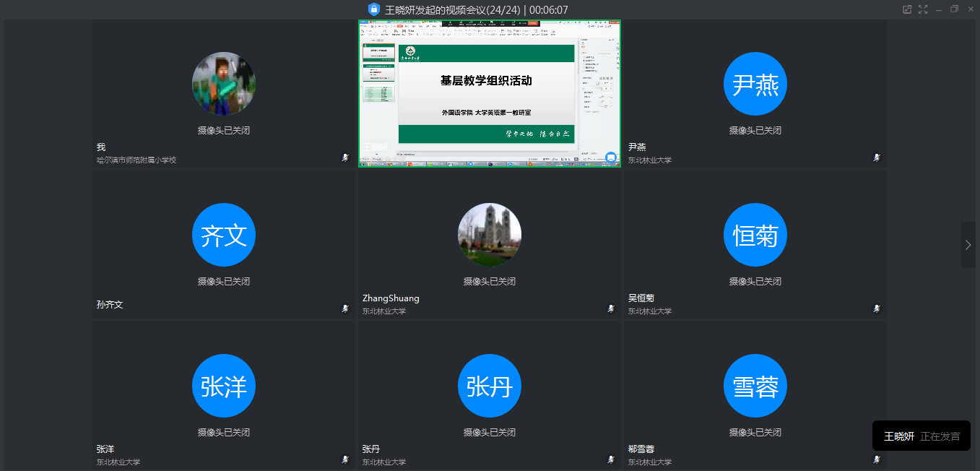This screenshot has width=980, height=471.
Task: Enter fullscreen using the expand-arrows icon
Action: [x=923, y=9]
